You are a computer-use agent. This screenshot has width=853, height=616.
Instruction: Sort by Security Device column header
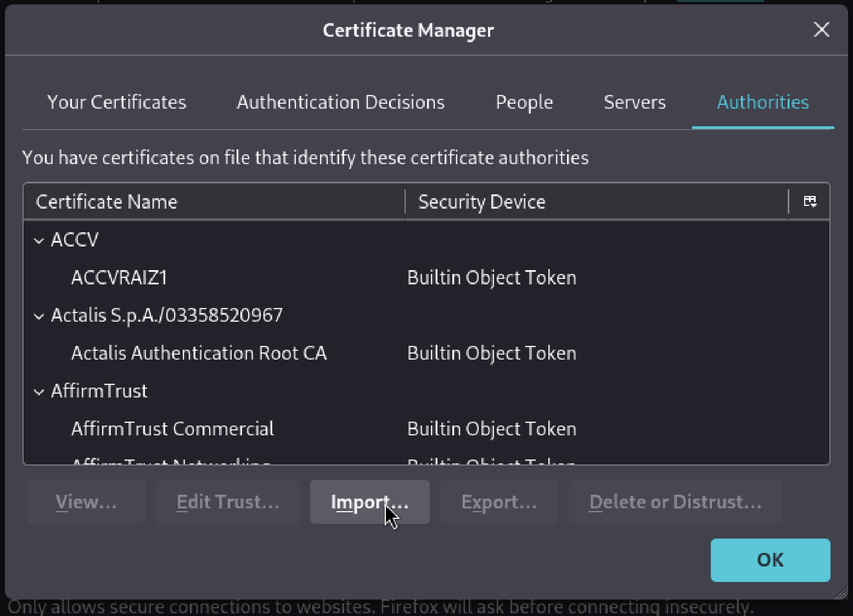(597, 201)
